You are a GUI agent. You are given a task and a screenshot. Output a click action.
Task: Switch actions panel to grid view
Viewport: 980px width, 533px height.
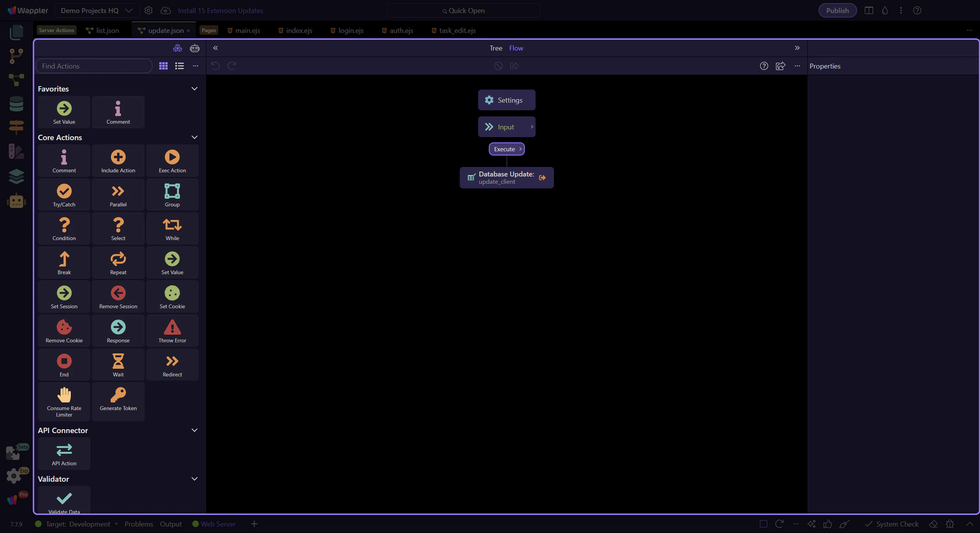[163, 66]
